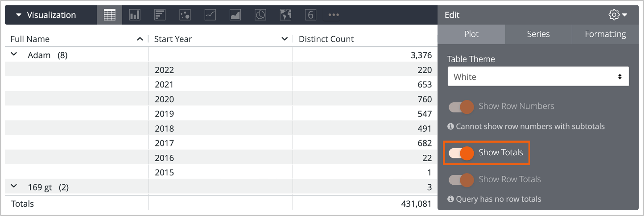This screenshot has width=644, height=216.
Task: Pick the line chart visualization
Action: 210,15
